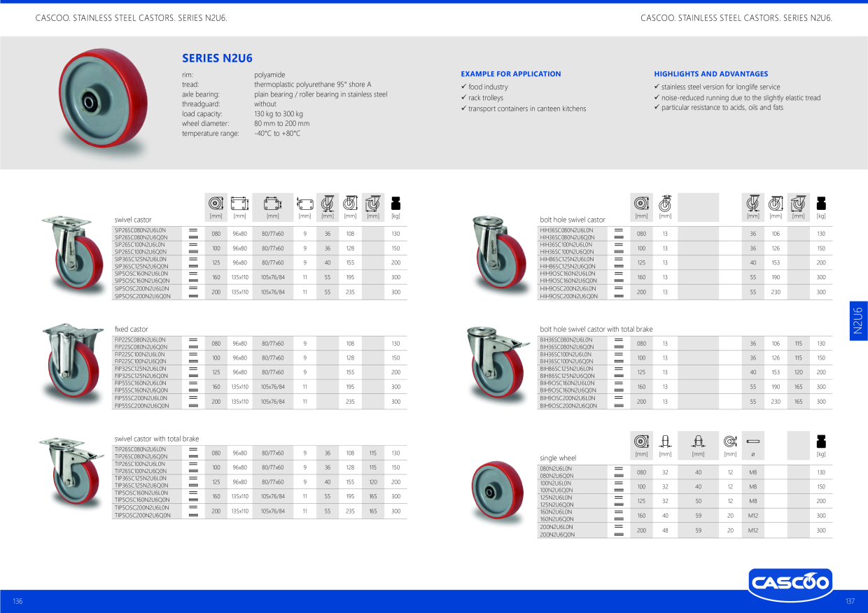The image size is (868, 613).
Task: Click wheel width icon in single wheel header
Action: coord(665,442)
